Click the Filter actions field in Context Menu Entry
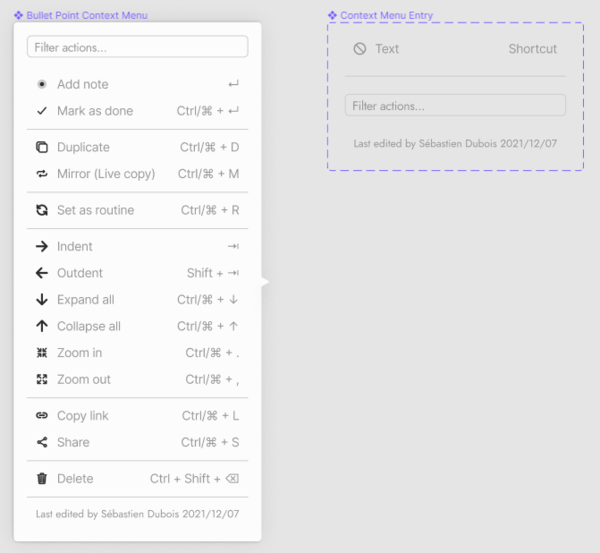 pyautogui.click(x=455, y=105)
